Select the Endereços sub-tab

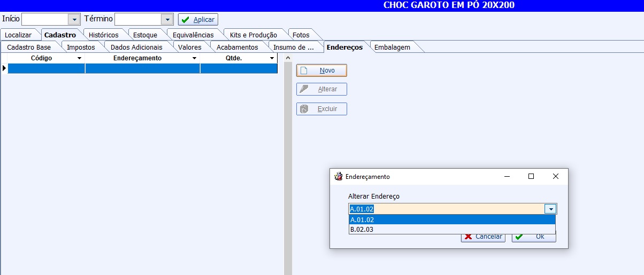pos(344,47)
